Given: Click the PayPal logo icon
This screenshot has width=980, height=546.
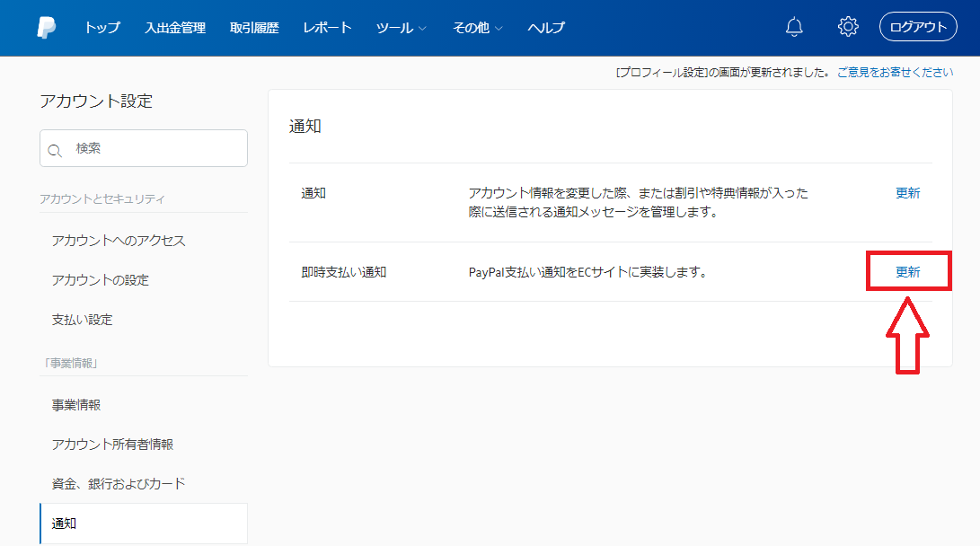Looking at the screenshot, I should [x=46, y=28].
